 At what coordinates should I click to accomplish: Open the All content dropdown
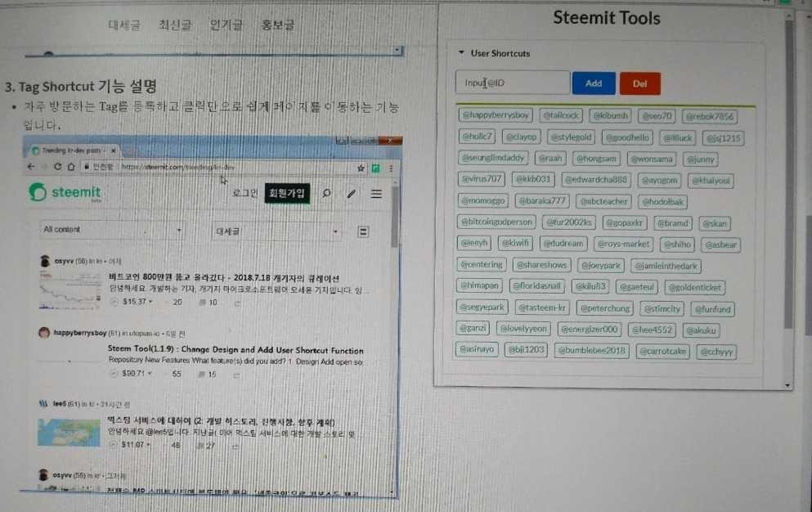(x=112, y=230)
